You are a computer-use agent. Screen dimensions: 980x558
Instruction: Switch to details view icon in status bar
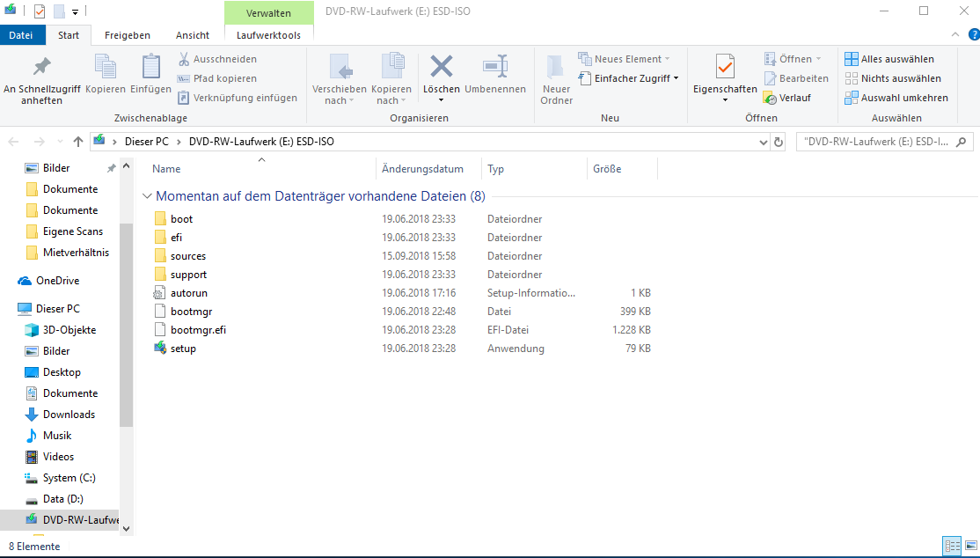pyautogui.click(x=952, y=546)
